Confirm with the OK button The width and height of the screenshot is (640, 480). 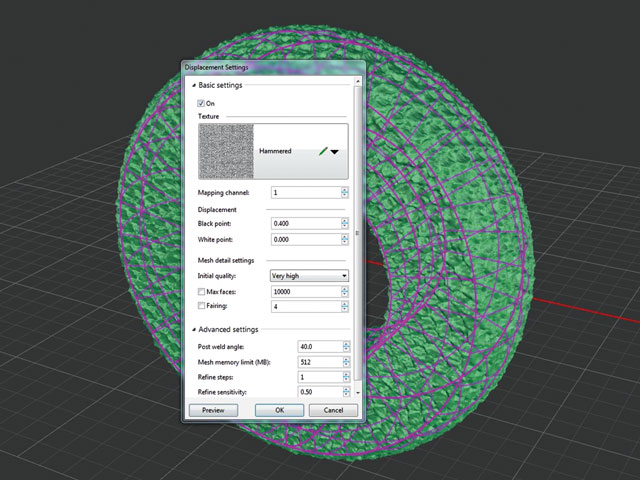point(280,410)
